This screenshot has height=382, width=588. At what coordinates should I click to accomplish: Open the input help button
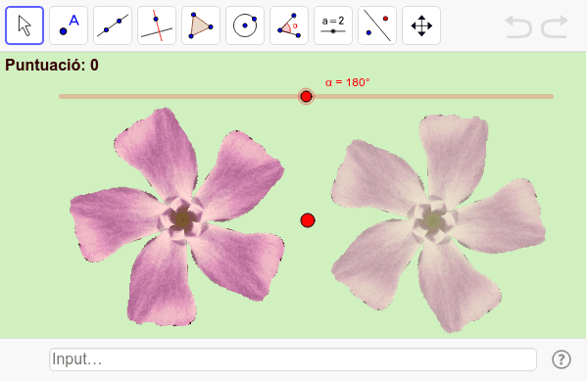pos(562,359)
